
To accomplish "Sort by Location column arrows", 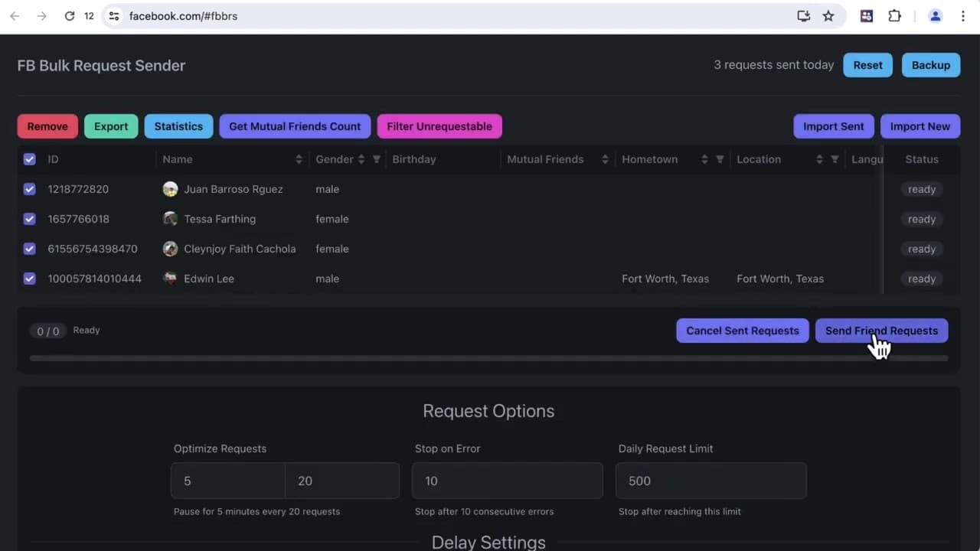I will (819, 159).
